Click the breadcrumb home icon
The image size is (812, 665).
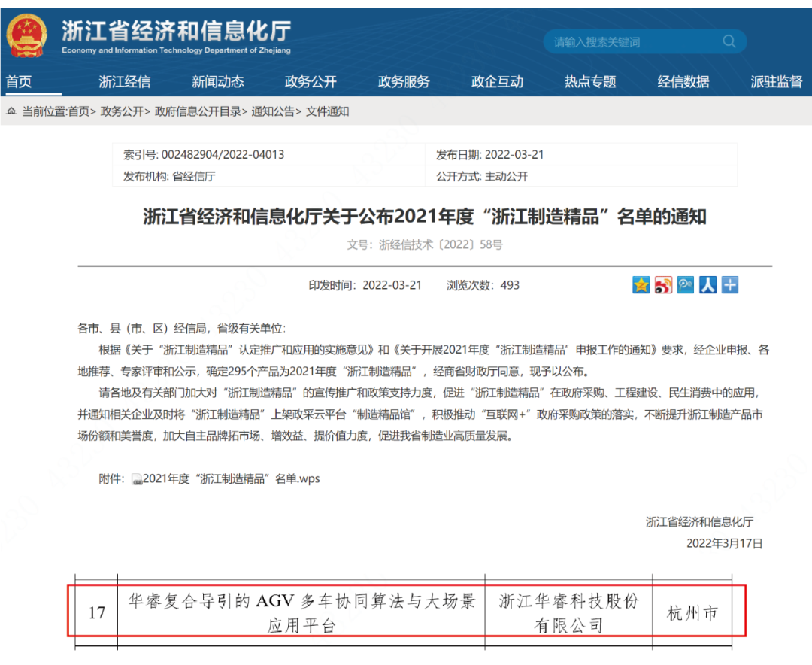(x=11, y=111)
